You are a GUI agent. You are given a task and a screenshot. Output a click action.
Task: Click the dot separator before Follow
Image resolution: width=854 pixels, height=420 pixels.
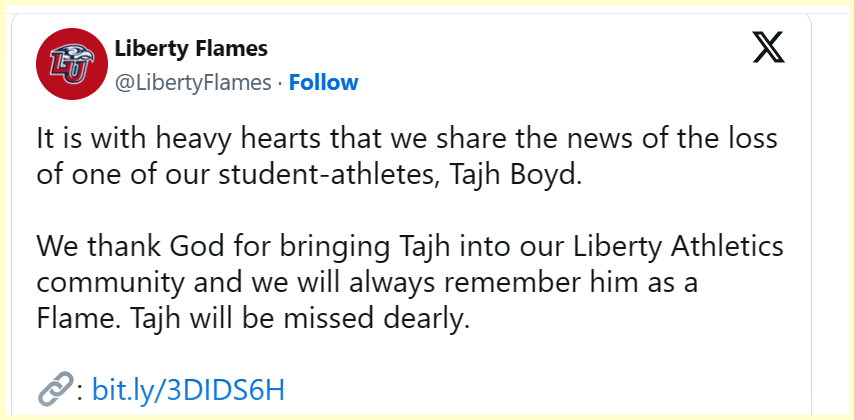[280, 82]
